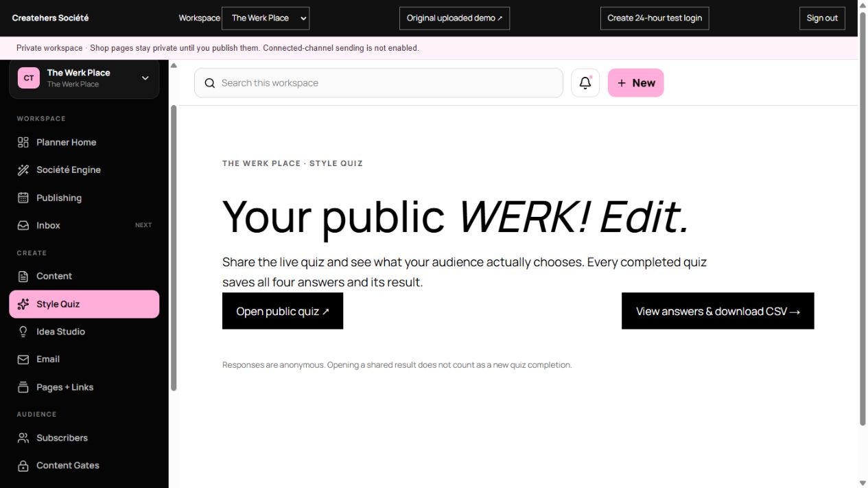
Task: Open Content Gates
Action: tap(84, 465)
